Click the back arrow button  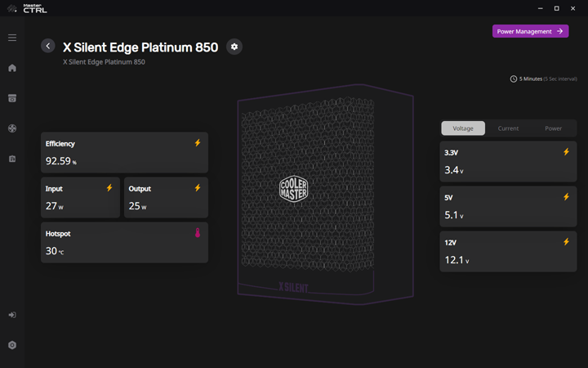click(x=48, y=47)
